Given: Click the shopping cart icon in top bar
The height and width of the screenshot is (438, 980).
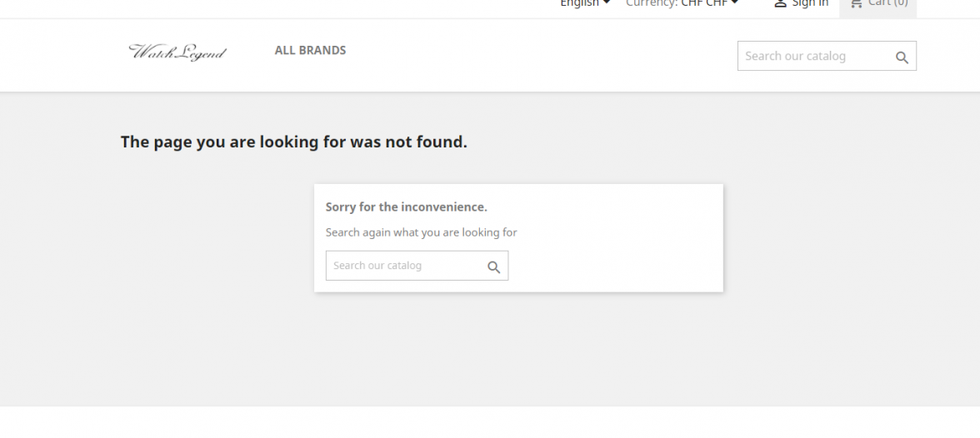Looking at the screenshot, I should pyautogui.click(x=856, y=4).
